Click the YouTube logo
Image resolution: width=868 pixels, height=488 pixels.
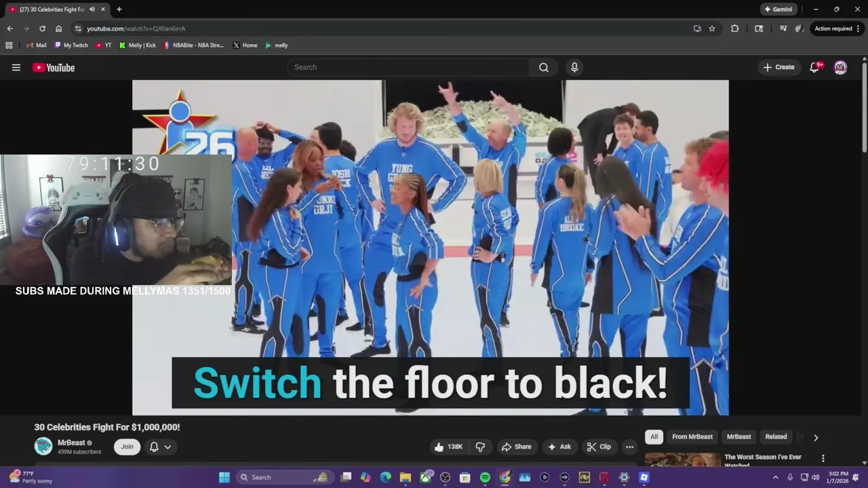tap(54, 67)
